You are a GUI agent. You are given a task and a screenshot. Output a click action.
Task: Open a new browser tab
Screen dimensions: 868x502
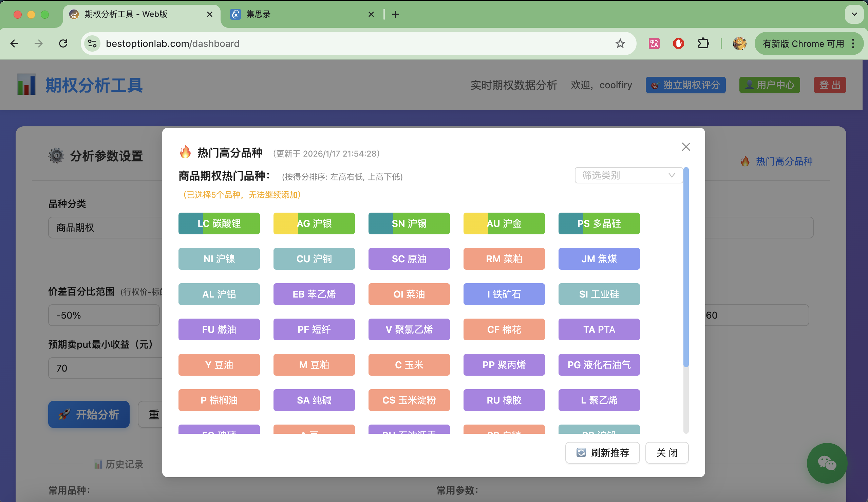pyautogui.click(x=395, y=14)
